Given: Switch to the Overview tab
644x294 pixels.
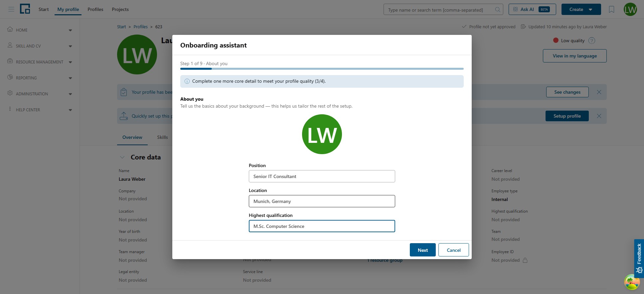Looking at the screenshot, I should coord(132,137).
